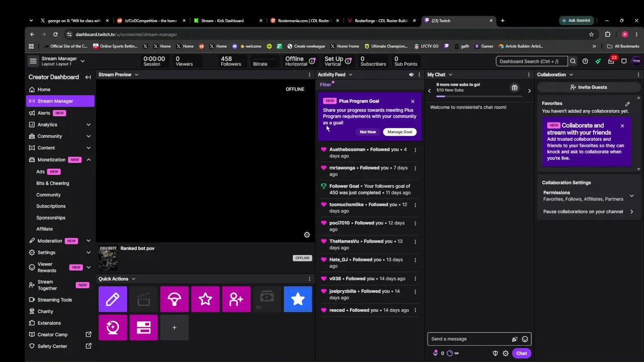The image size is (644, 362).
Task: Expand the Stream Preview panel dropdown
Action: (136, 74)
